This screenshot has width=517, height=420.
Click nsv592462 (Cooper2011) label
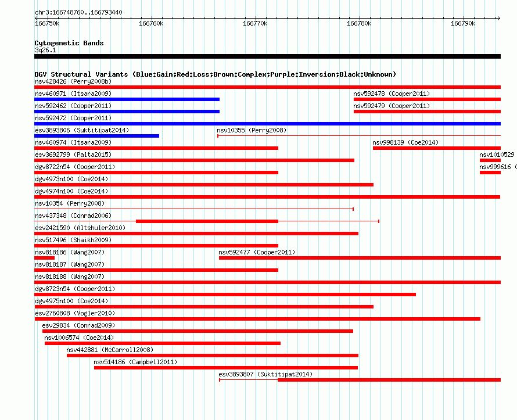(73, 106)
